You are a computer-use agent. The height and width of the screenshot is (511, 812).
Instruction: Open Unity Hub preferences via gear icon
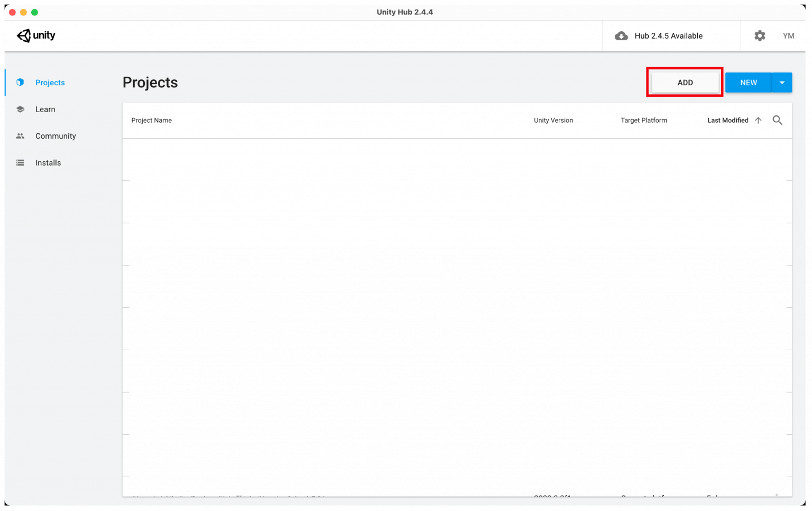tap(760, 35)
